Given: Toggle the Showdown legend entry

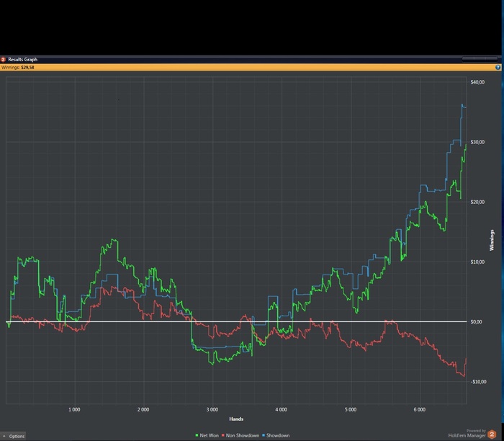Looking at the screenshot, I should (276, 435).
